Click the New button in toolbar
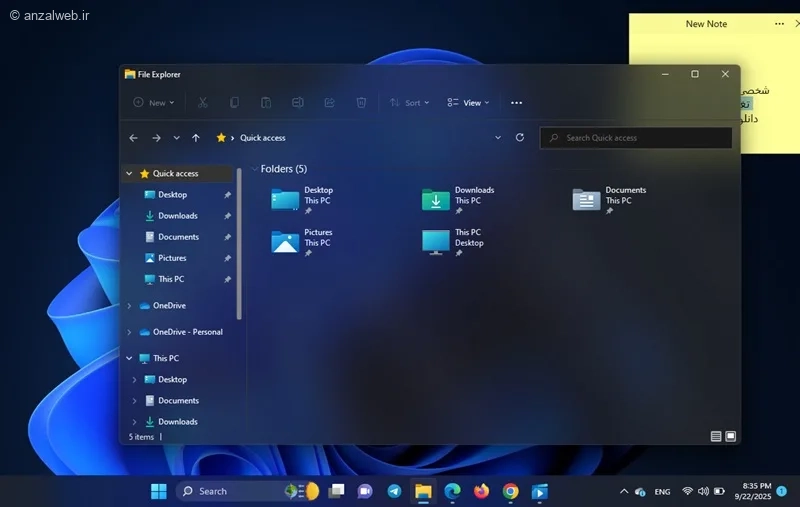This screenshot has width=800, height=507. 154,103
